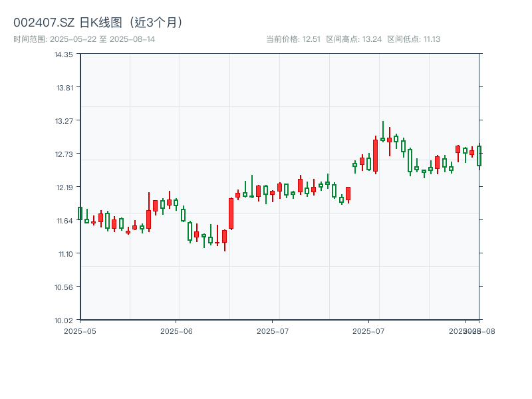Click the 14.35 y-axis label
532x399 pixels.
click(x=64, y=55)
